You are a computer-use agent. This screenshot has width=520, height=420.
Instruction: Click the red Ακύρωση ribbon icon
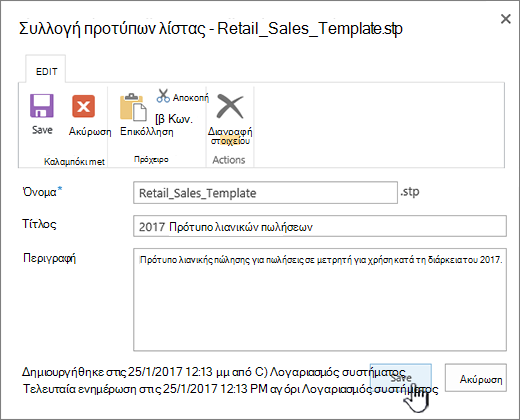[83, 106]
